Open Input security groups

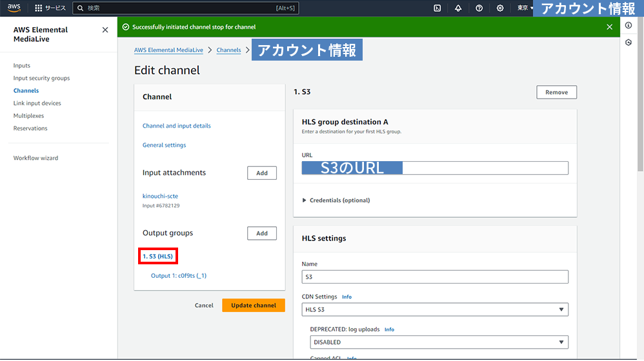(41, 78)
